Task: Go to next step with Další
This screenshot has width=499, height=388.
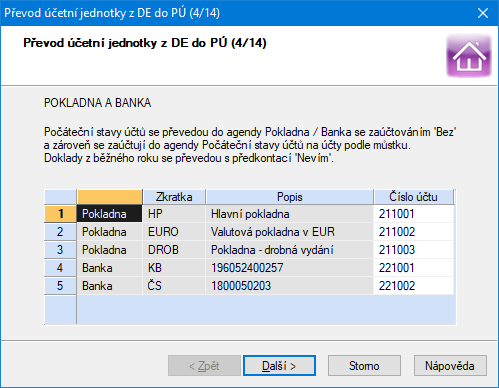Action: click(279, 366)
